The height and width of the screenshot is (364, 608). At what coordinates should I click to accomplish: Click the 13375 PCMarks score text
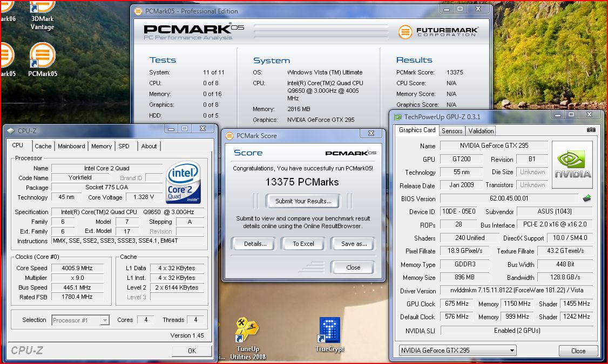302,182
